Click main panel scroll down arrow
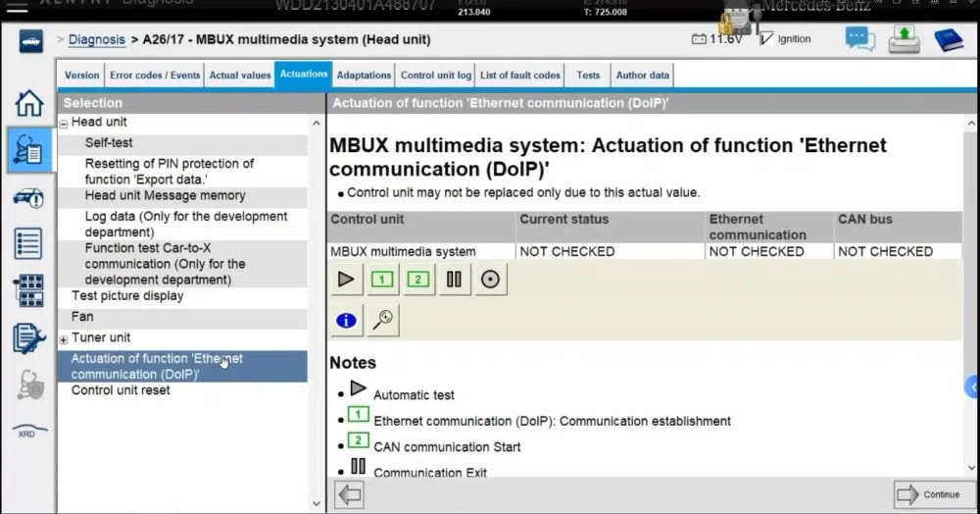 pos(971,467)
